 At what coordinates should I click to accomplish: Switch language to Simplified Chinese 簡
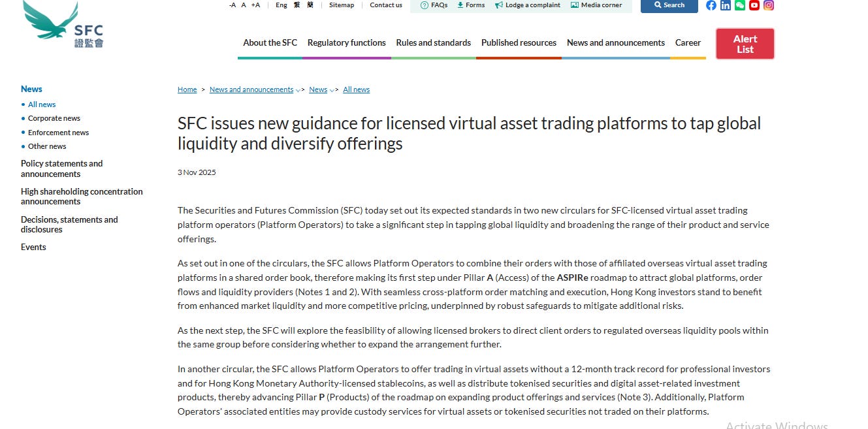[x=310, y=5]
